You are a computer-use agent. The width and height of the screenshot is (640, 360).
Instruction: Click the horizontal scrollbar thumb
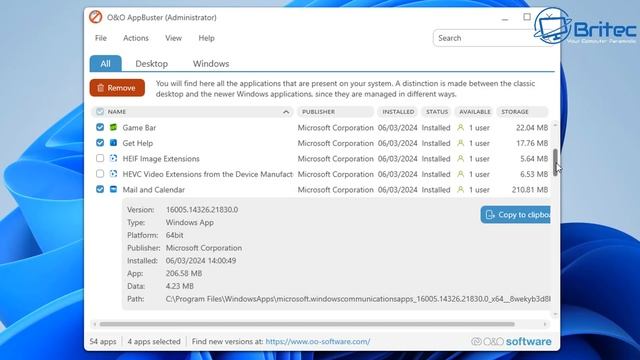click(307, 324)
